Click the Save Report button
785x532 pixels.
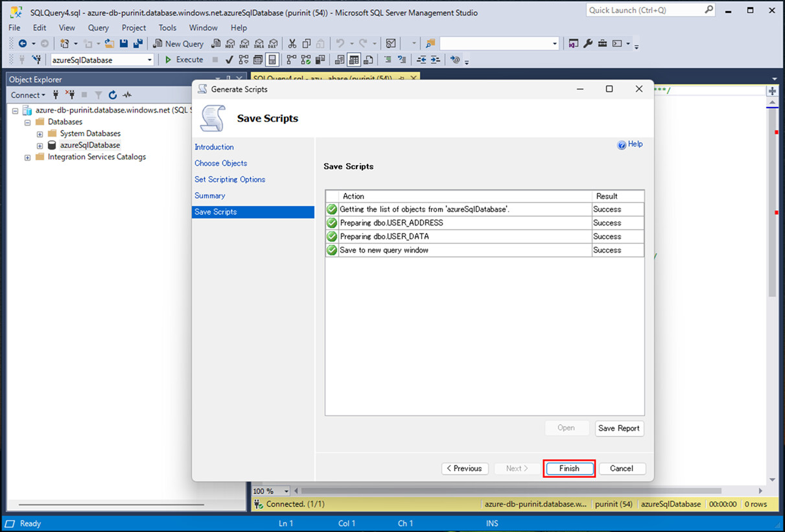tap(619, 428)
